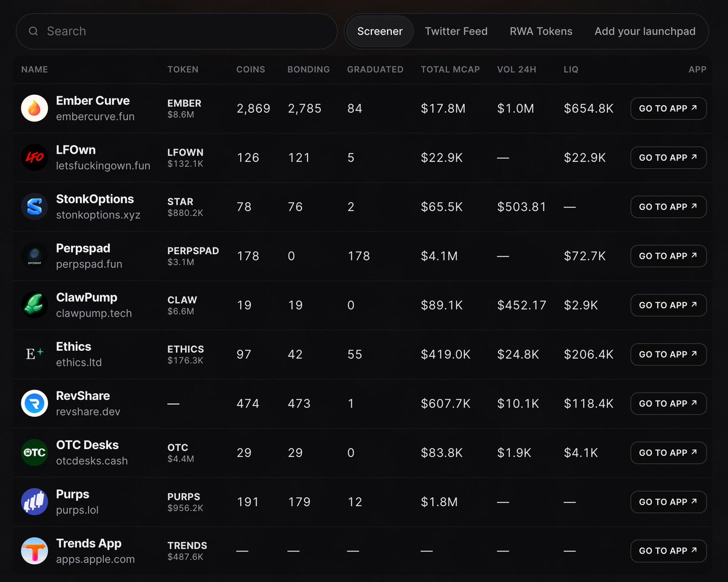Sort by the GRADUATED column header
728x582 pixels.
click(375, 70)
